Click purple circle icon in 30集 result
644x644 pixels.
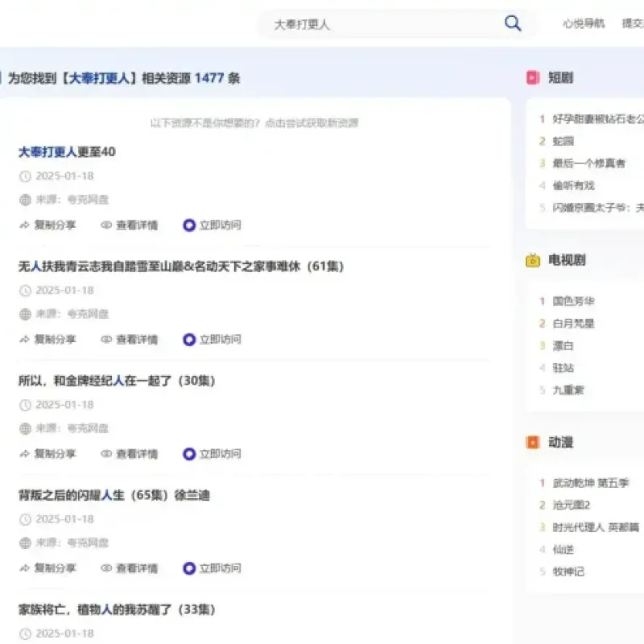pyautogui.click(x=189, y=454)
